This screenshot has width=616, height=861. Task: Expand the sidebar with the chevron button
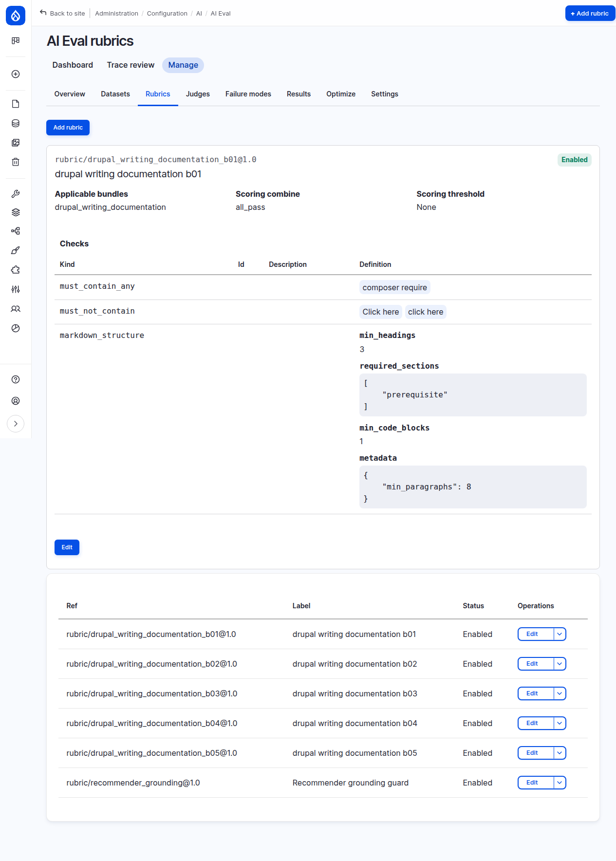click(x=16, y=424)
